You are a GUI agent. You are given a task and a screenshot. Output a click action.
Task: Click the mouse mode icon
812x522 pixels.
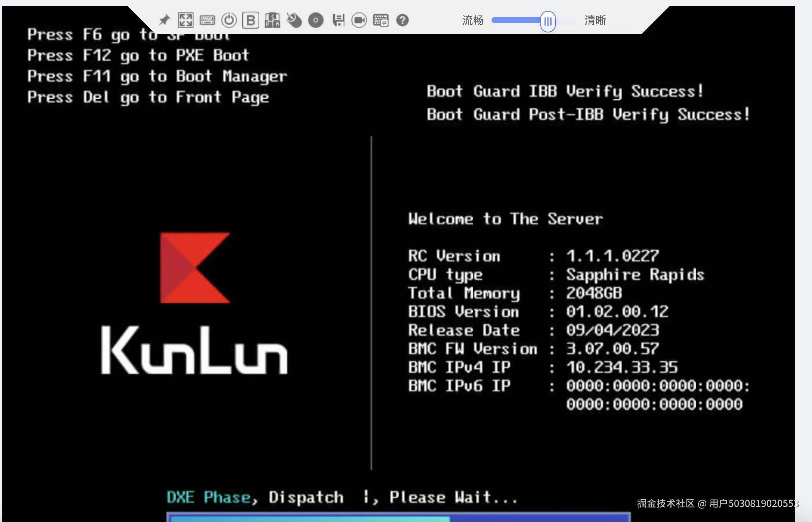click(x=294, y=20)
